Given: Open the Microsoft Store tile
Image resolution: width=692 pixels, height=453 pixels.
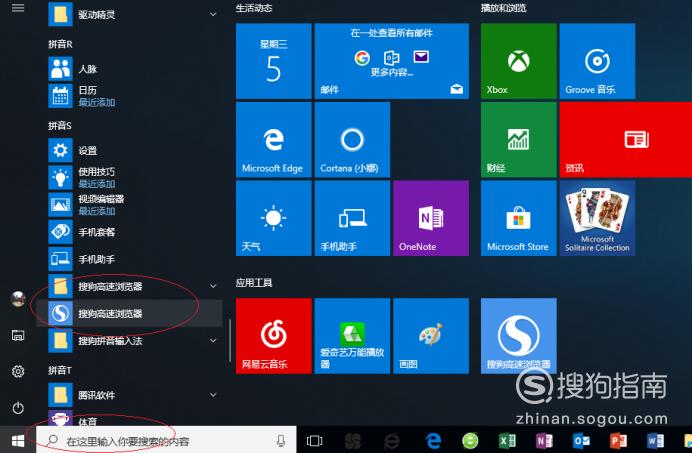Looking at the screenshot, I should [519, 218].
